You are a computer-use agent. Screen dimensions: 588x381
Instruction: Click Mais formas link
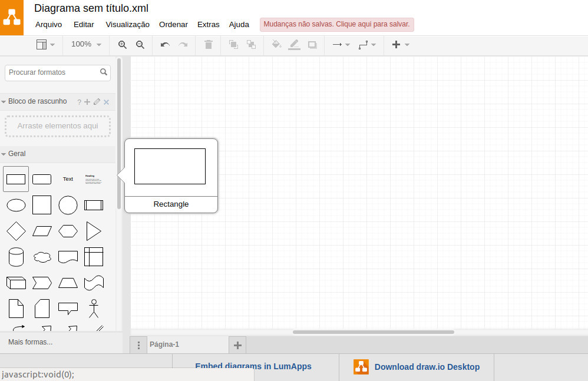pyautogui.click(x=31, y=342)
